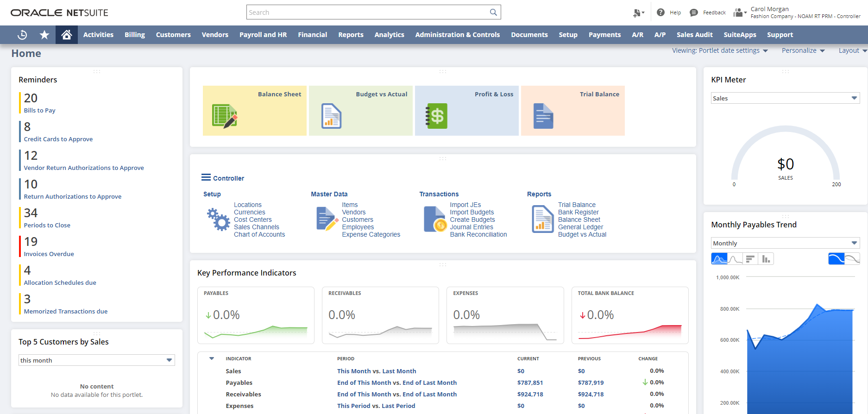868x414 pixels.
Task: Open the Profit & Loss dollar icon
Action: pyautogui.click(x=436, y=116)
